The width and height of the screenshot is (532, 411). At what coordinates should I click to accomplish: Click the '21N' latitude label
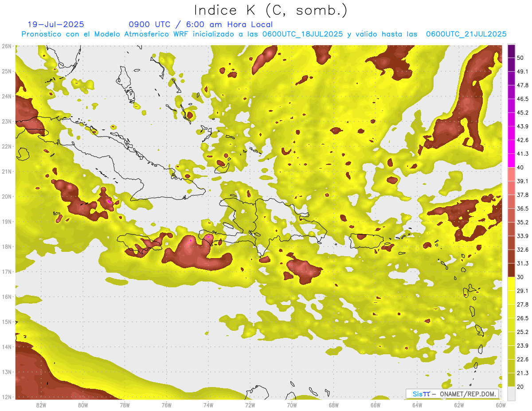pos(7,171)
